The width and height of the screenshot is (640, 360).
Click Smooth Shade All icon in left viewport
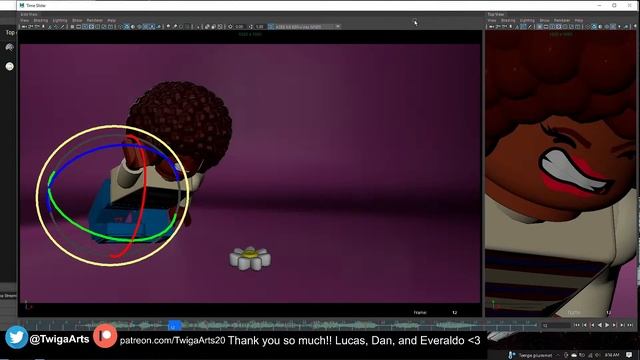click(127, 27)
